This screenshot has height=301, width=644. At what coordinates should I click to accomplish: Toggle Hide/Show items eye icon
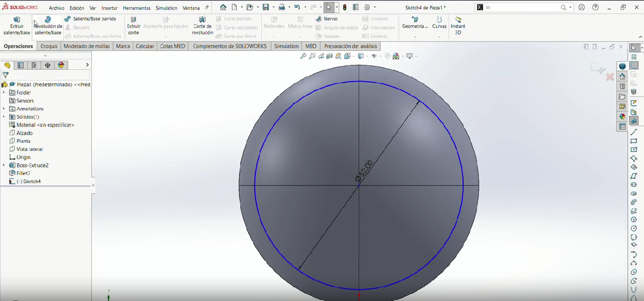375,56
